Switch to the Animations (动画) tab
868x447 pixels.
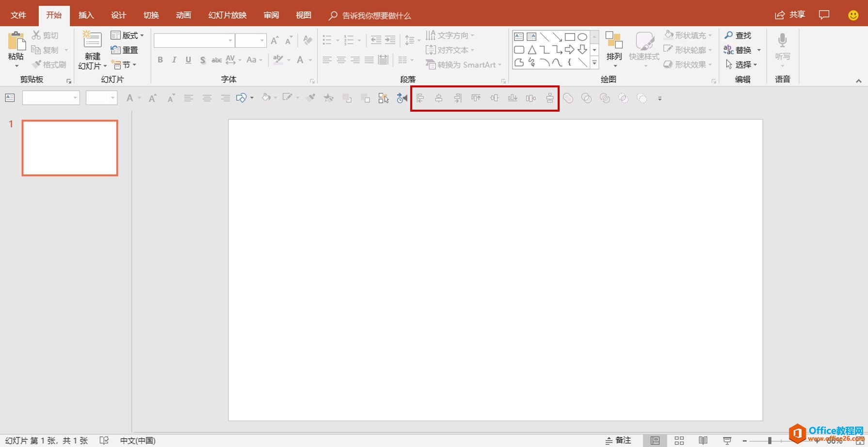click(183, 15)
